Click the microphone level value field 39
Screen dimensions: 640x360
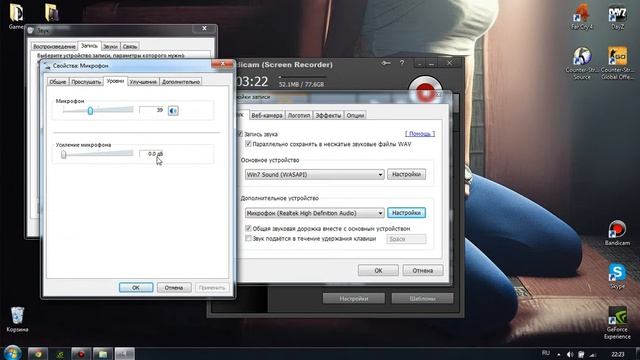152,110
